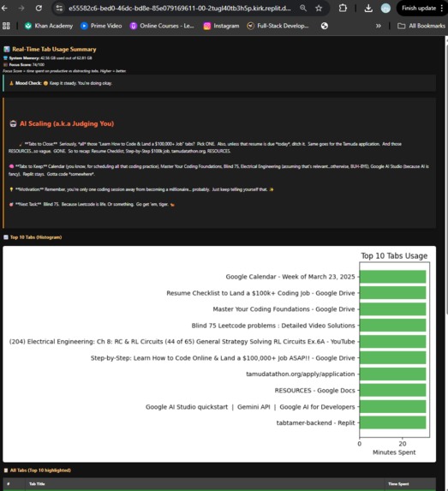Click the address bar URL field

tap(179, 9)
